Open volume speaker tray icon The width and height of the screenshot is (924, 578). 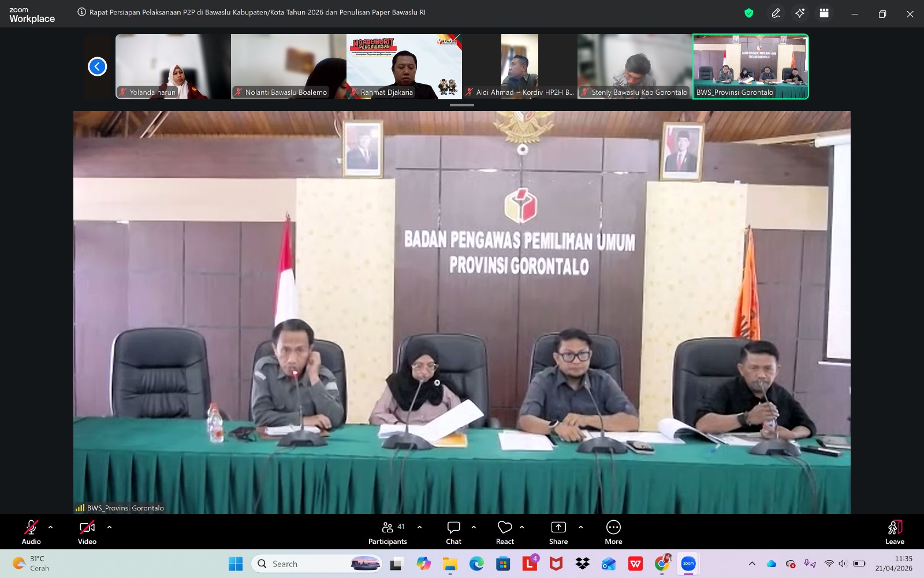tap(843, 564)
